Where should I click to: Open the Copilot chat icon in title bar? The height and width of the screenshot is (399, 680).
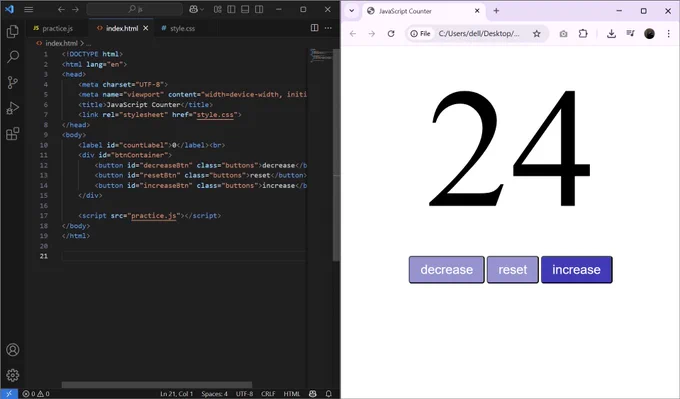point(194,9)
